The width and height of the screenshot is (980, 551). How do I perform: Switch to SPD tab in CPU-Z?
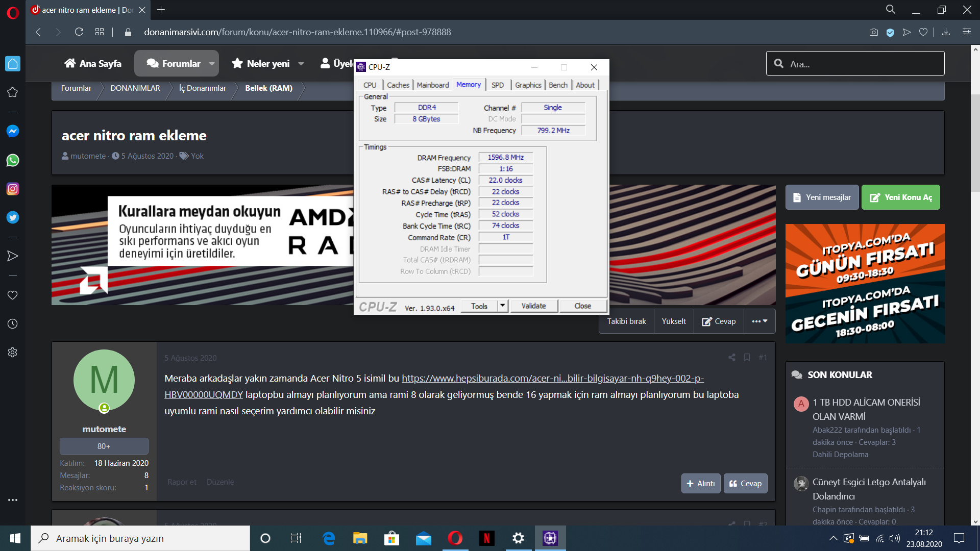tap(498, 85)
